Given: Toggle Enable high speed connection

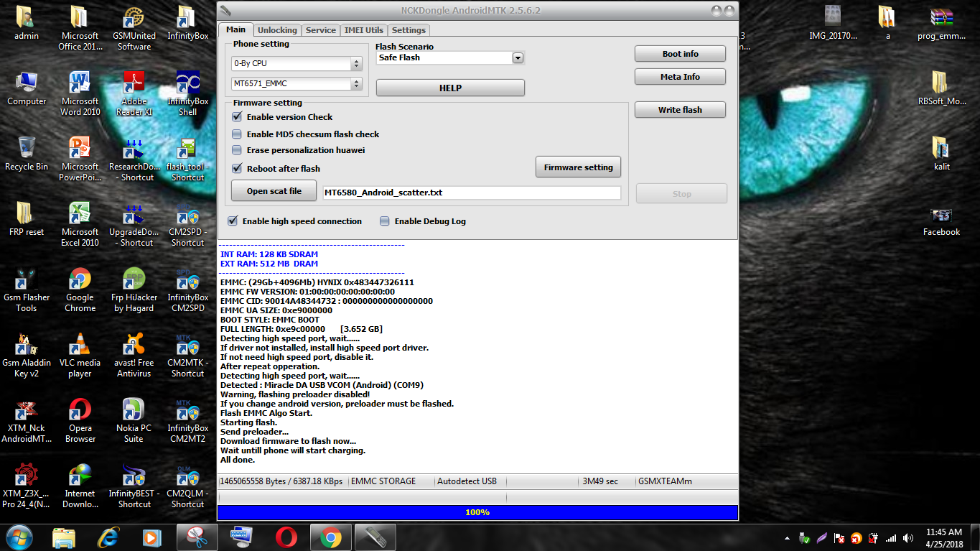Looking at the screenshot, I should pos(233,221).
